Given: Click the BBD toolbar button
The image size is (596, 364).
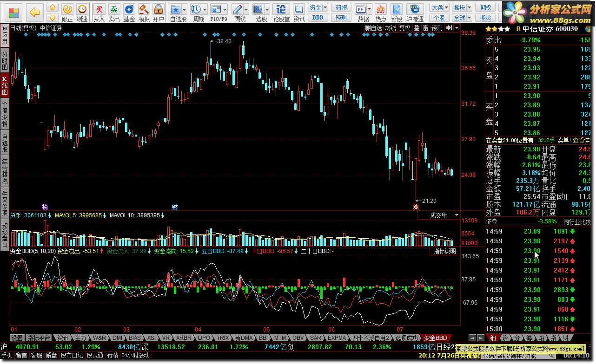Looking at the screenshot, I should (x=318, y=18).
